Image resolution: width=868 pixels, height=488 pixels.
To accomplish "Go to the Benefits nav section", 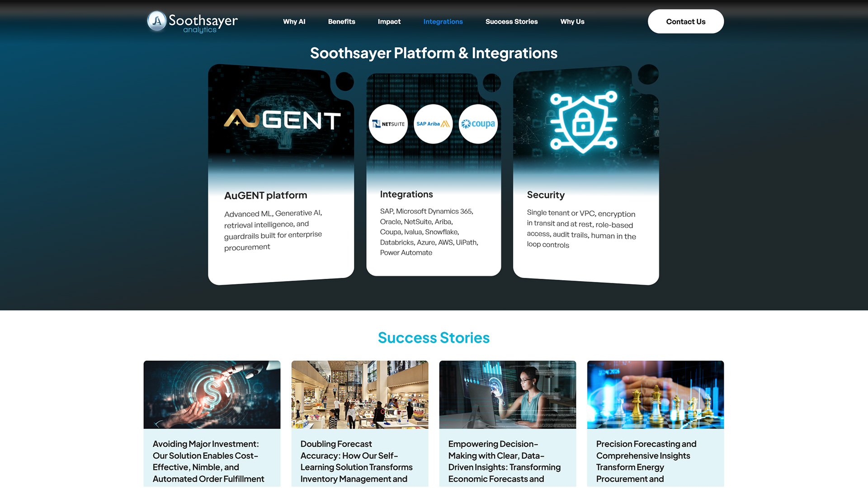I will tap(341, 22).
